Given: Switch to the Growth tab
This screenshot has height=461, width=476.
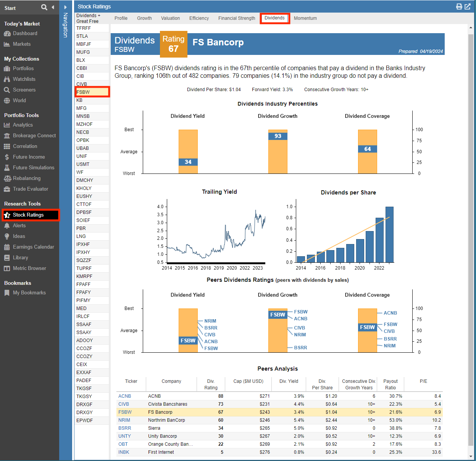Looking at the screenshot, I should (144, 18).
